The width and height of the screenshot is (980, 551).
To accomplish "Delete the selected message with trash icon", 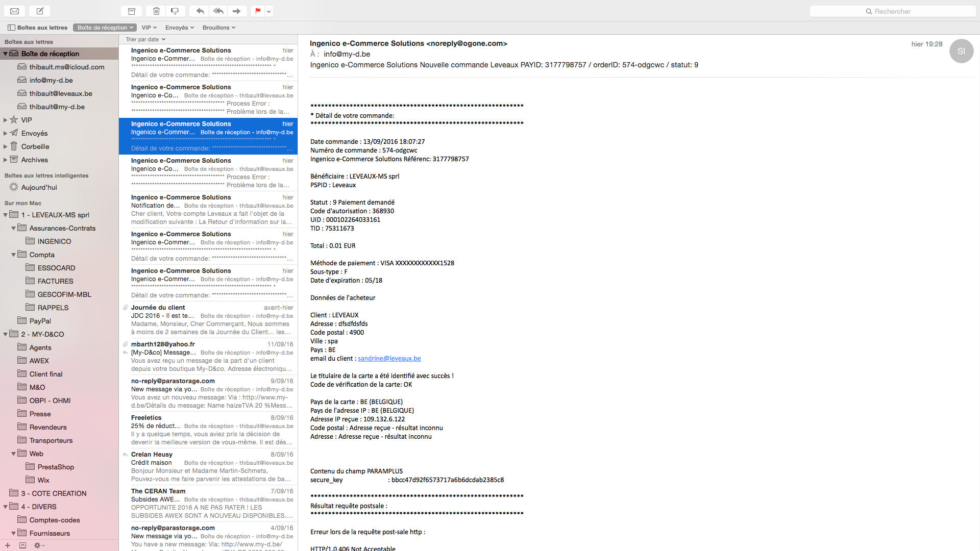I will 156,11.
